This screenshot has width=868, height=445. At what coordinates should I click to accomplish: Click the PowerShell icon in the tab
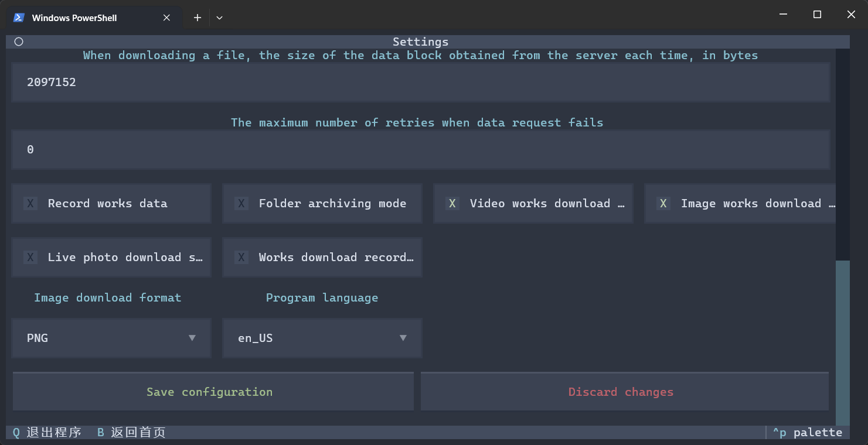tap(19, 18)
